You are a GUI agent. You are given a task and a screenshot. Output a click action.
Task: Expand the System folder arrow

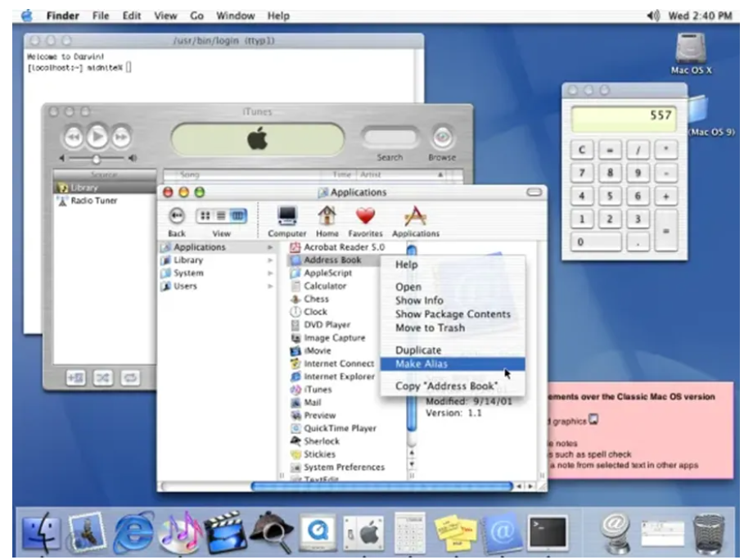(x=270, y=273)
